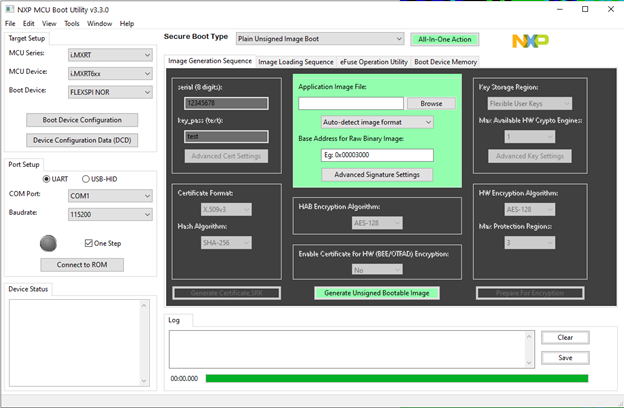Click Device Configuration Data (DCD) button
Screen dimensions: 624x408
82,140
